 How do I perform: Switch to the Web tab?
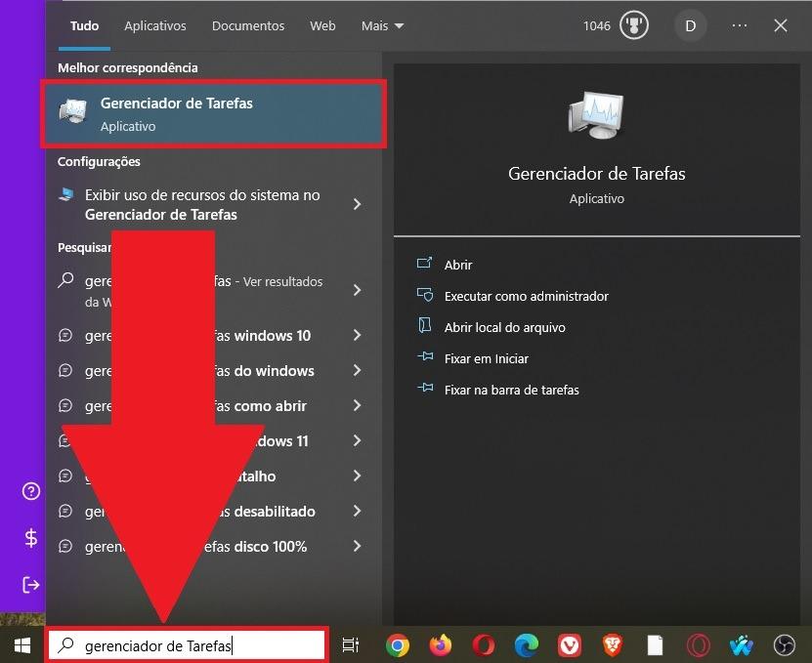coord(322,26)
